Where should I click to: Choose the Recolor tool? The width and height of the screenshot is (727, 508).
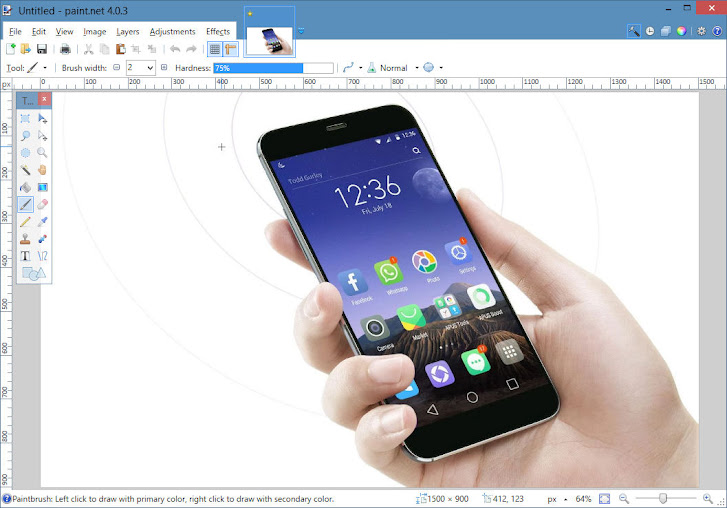pos(42,239)
